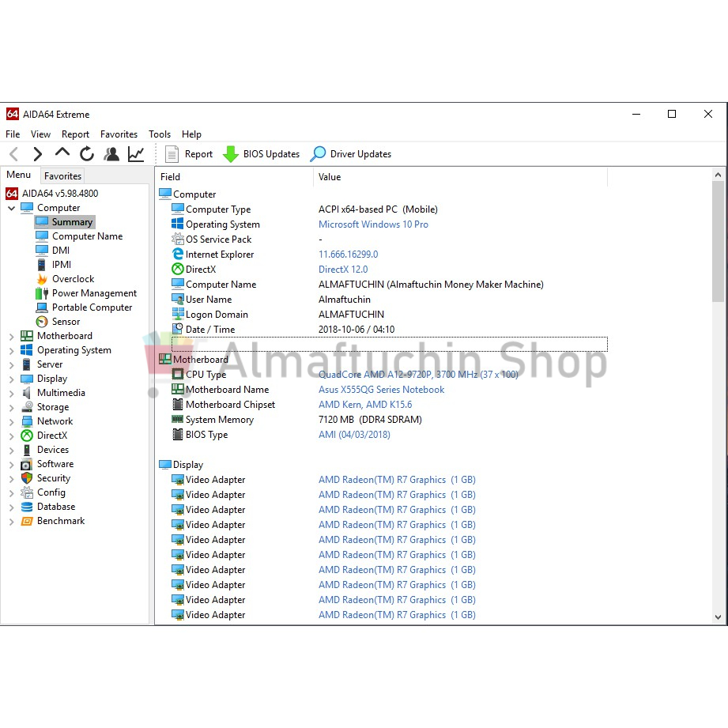Click the Security shield icon

click(x=27, y=478)
